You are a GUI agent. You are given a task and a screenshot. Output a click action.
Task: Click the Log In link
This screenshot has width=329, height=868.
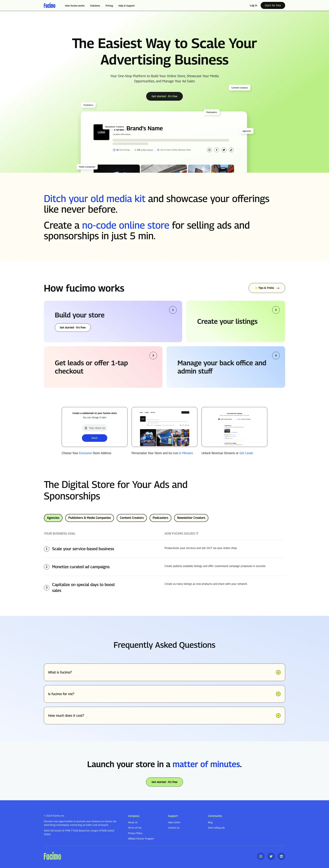coord(253,5)
